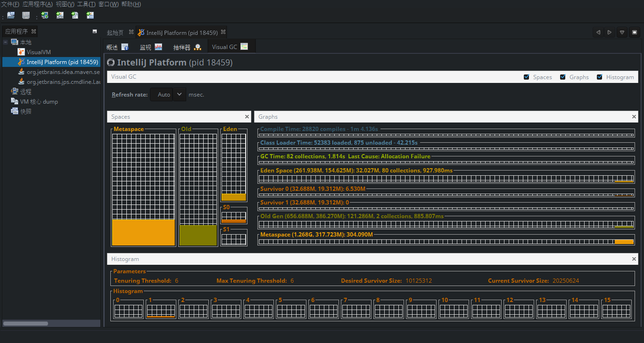Collapse the 本地 local tree node
This screenshot has height=343, width=644.
[6, 42]
